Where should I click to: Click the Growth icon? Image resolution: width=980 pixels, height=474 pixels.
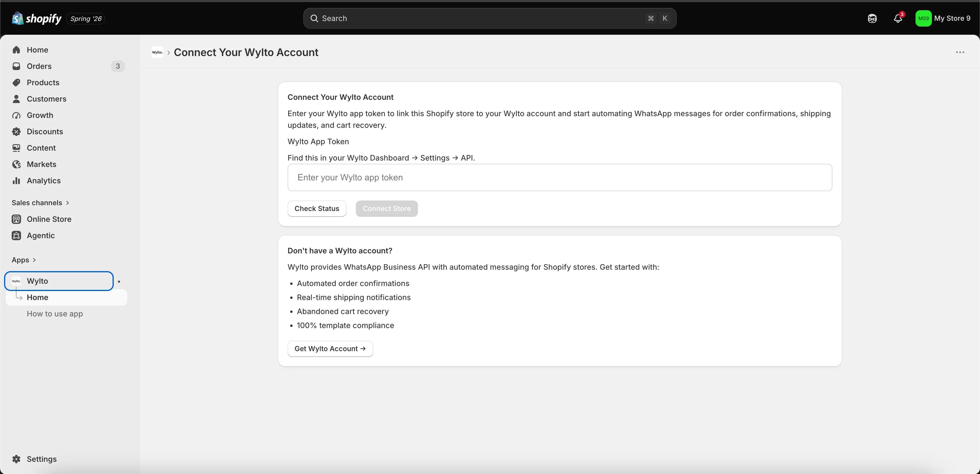(16, 115)
